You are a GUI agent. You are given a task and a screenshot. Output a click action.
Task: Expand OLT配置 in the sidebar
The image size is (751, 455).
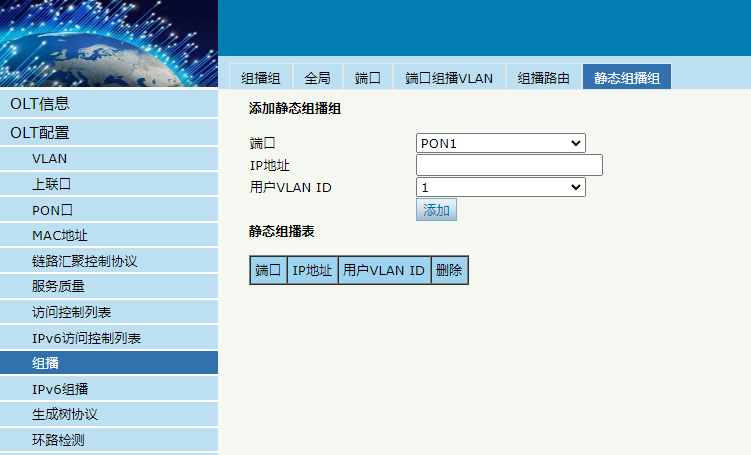pyautogui.click(x=109, y=133)
